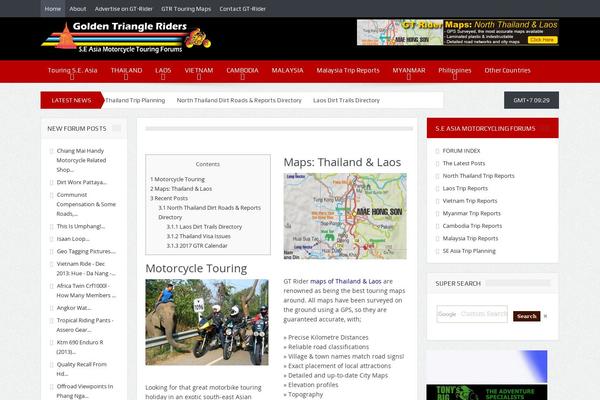Viewport: 600px width, 400px height.
Task: Open the MALAYSIA section
Action: [287, 70]
